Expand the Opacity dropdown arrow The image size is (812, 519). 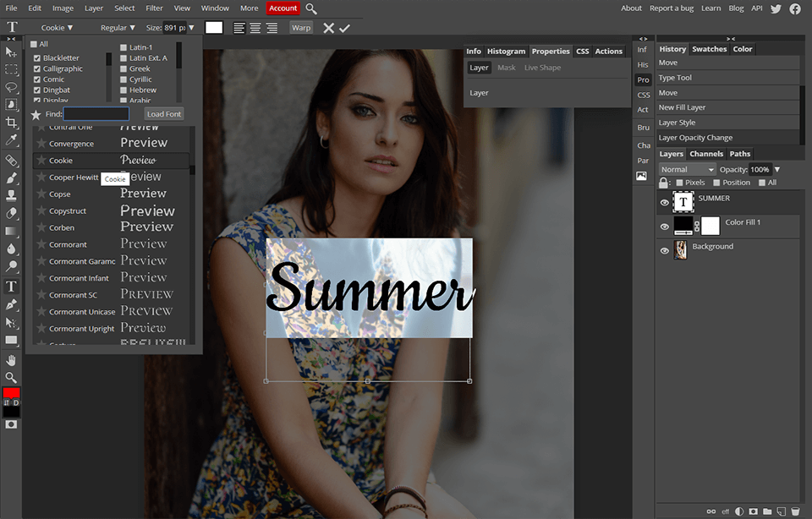776,169
